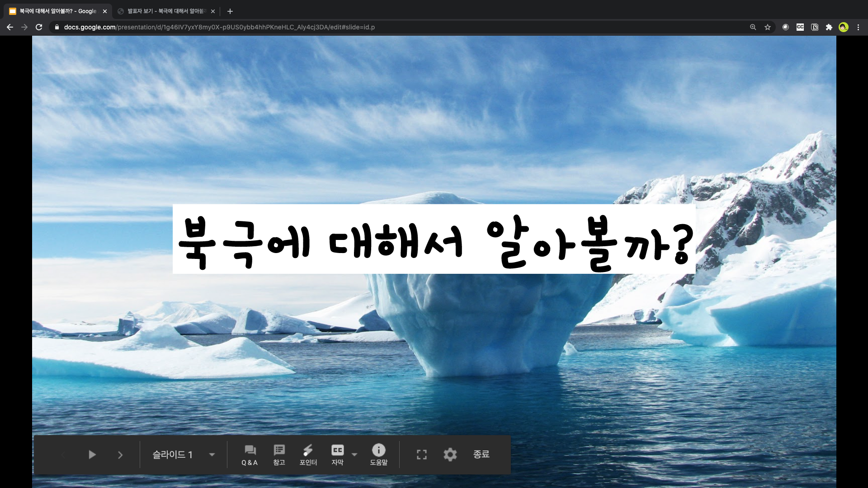Bookmark this page with the star icon
868x488 pixels.
click(768, 27)
